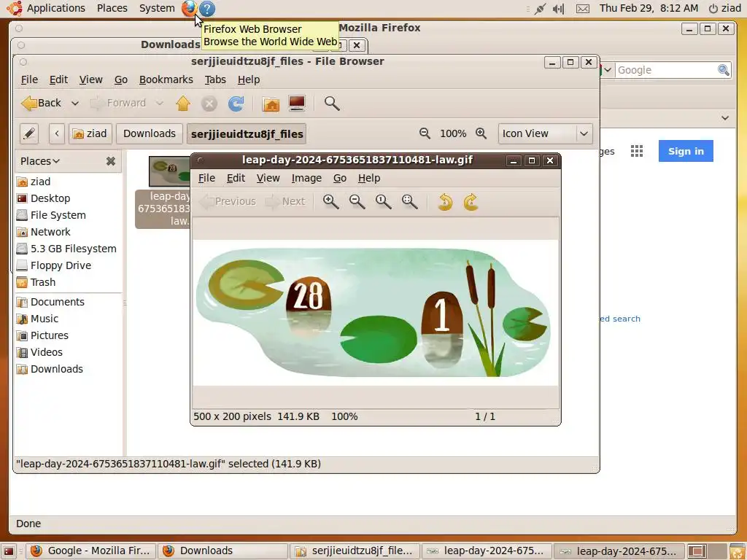Toggle the text location entry pencil button
Viewport: 747px width, 560px height.
29,134
